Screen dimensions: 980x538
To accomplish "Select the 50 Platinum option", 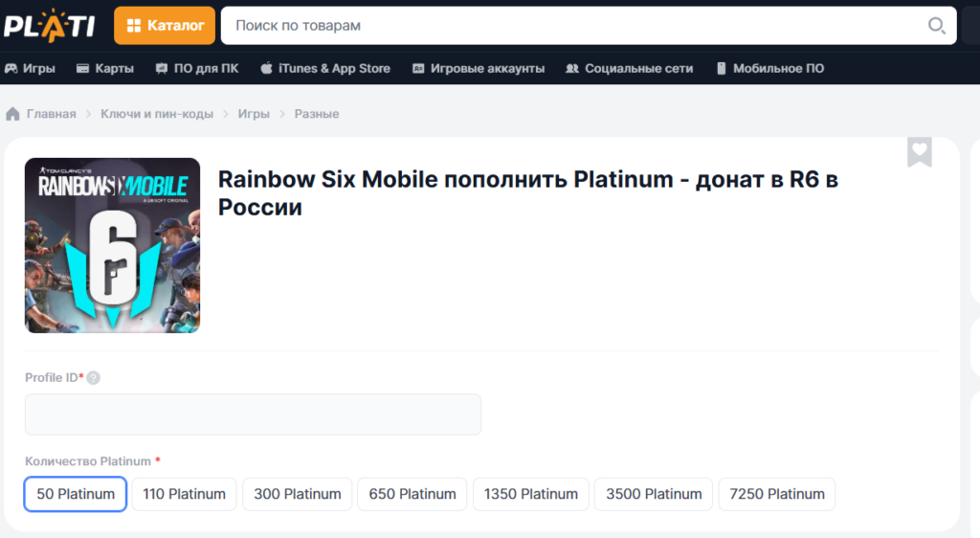I will click(x=76, y=494).
